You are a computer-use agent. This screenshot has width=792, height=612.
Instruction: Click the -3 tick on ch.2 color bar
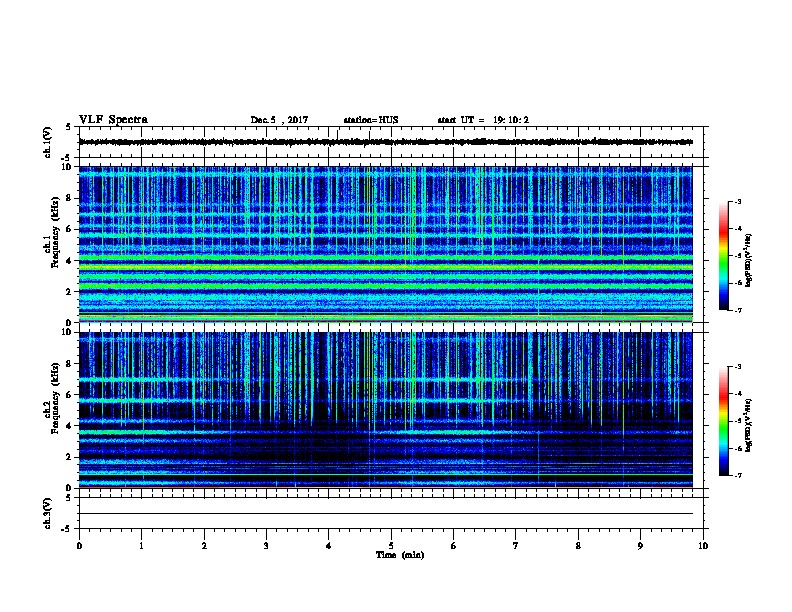[x=737, y=367]
